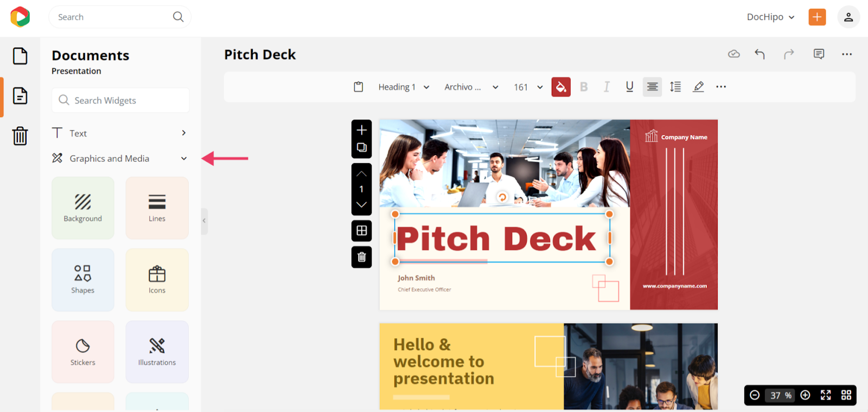Delete the current slide
This screenshot has height=412, width=868.
click(362, 257)
